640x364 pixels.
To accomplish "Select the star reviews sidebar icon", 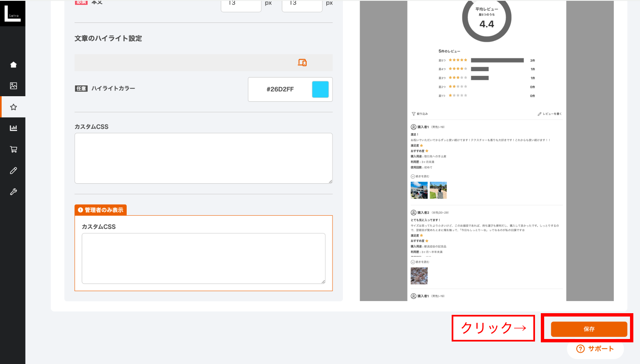I will point(13,107).
